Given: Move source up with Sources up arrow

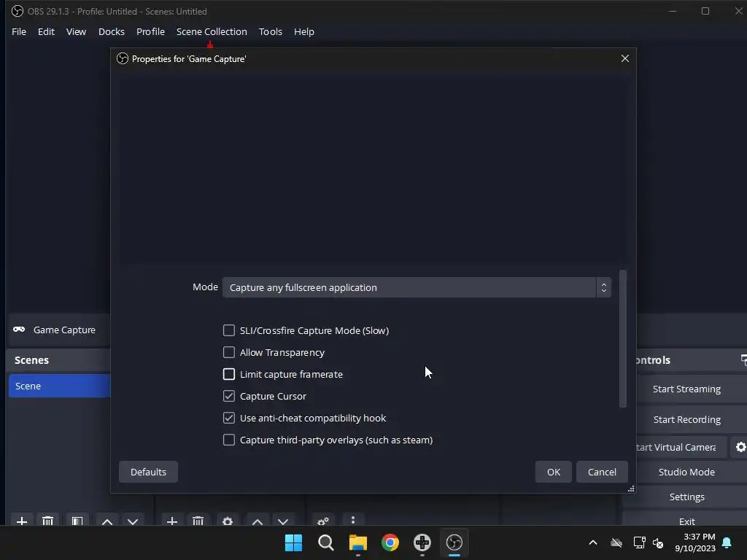Looking at the screenshot, I should click(x=258, y=521).
